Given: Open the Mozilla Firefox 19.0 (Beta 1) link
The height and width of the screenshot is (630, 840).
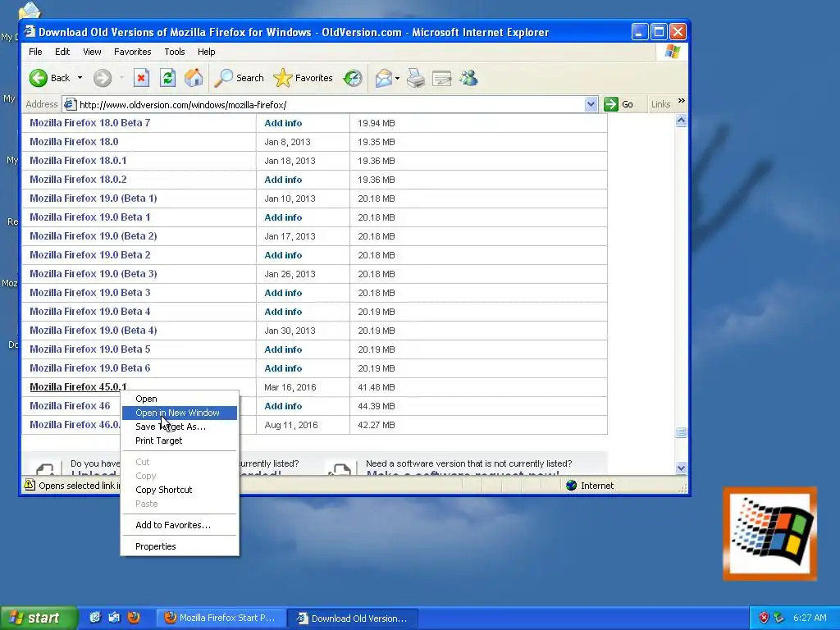Looking at the screenshot, I should [94, 199].
